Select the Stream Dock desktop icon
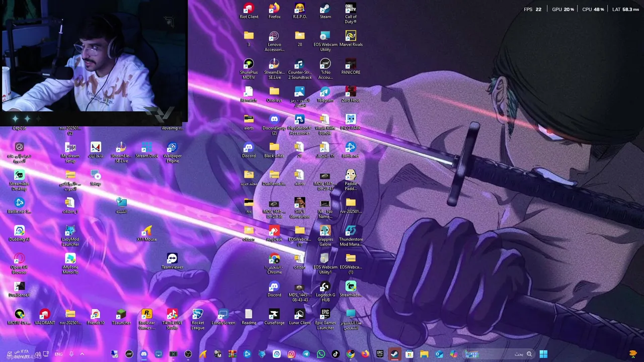Viewport: 644px width, 362px height. [x=147, y=150]
